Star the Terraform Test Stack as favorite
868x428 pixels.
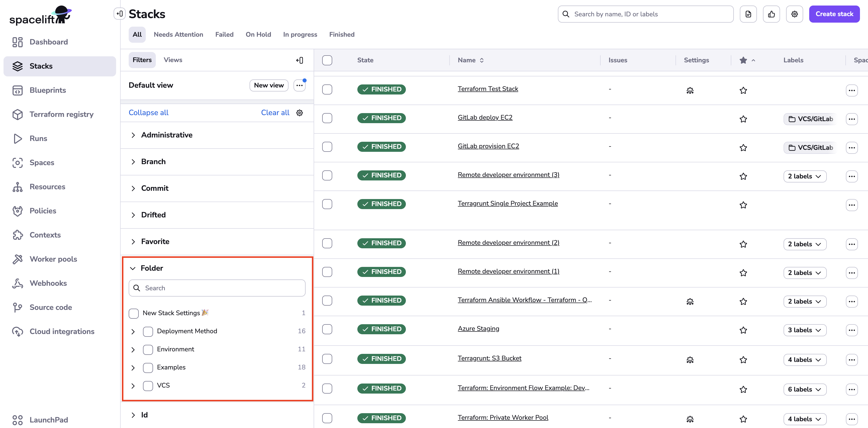tap(743, 90)
